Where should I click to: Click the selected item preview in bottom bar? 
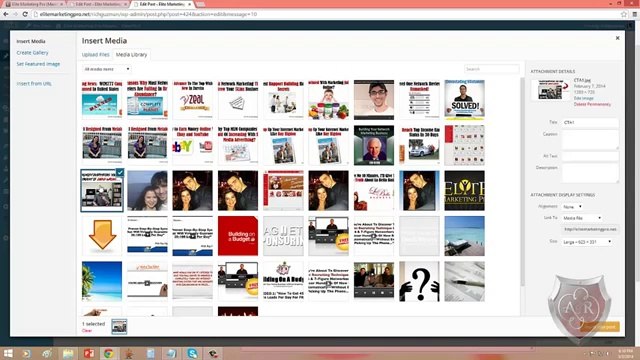tap(119, 327)
